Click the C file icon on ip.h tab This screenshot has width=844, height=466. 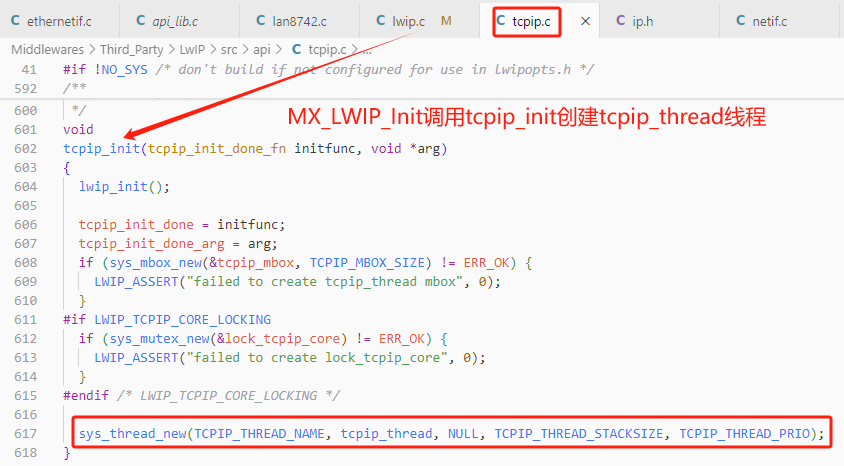pos(621,20)
